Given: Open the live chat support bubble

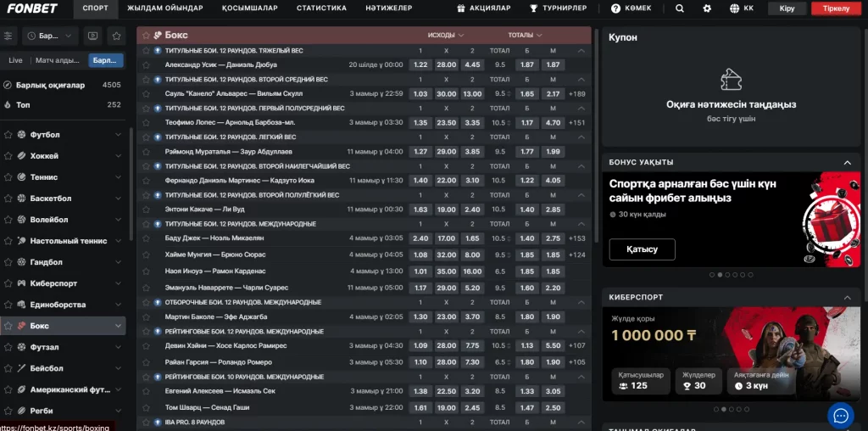Looking at the screenshot, I should tap(840, 416).
